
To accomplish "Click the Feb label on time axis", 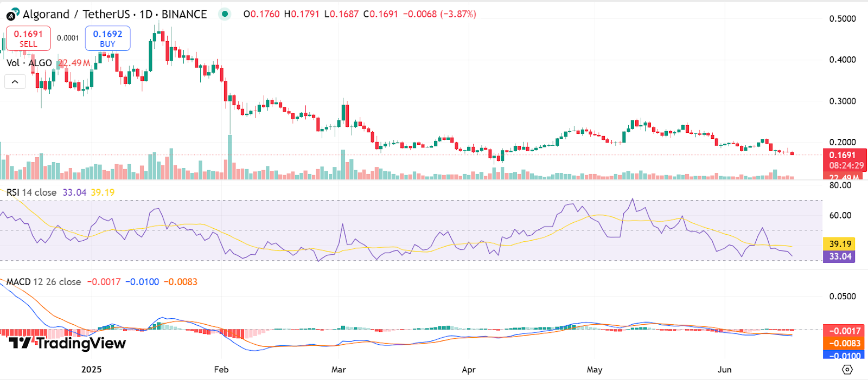I will pos(221,370).
